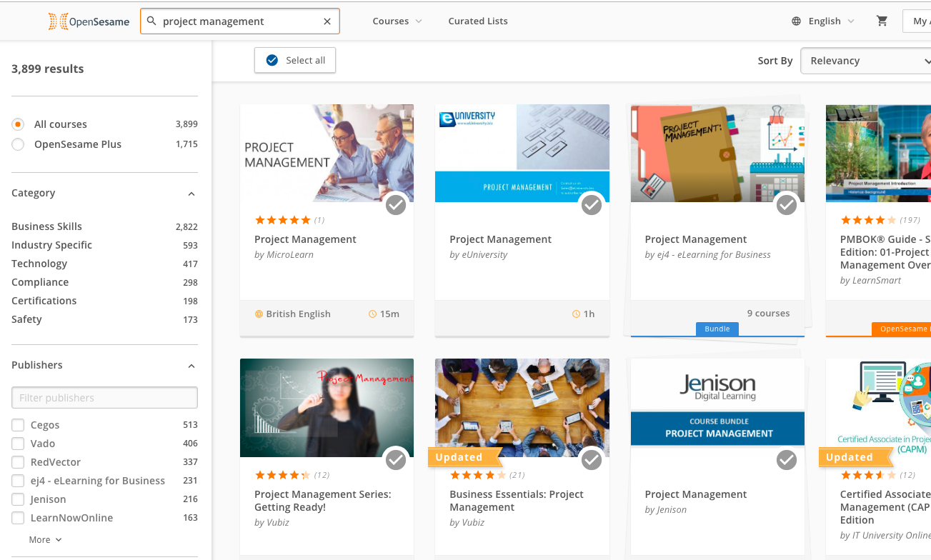Filter by Certifications category
Screen dimensions: 931x560
[44, 301]
